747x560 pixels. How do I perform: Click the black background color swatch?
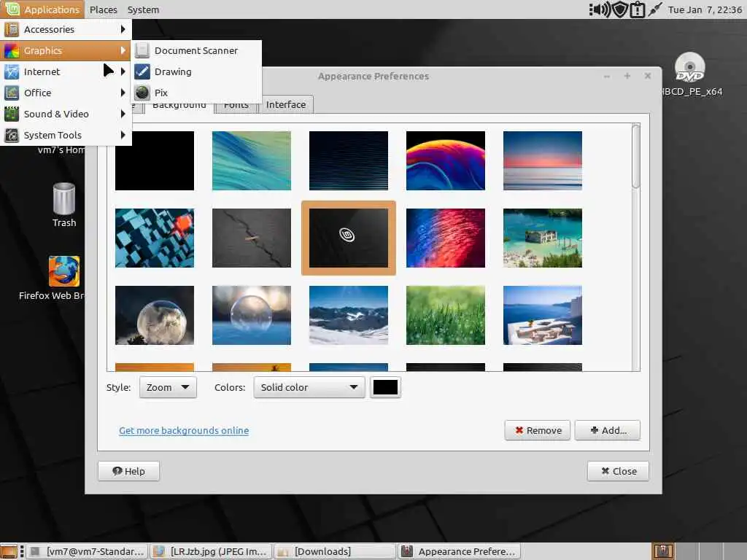385,388
